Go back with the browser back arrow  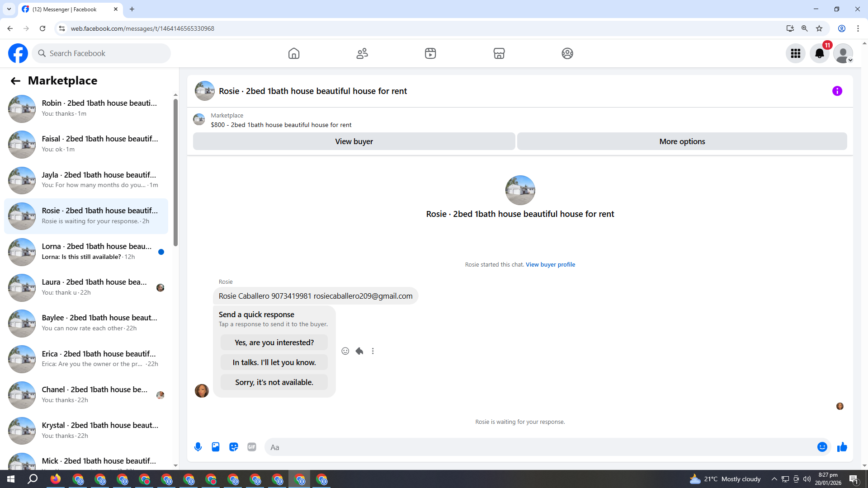[10, 28]
